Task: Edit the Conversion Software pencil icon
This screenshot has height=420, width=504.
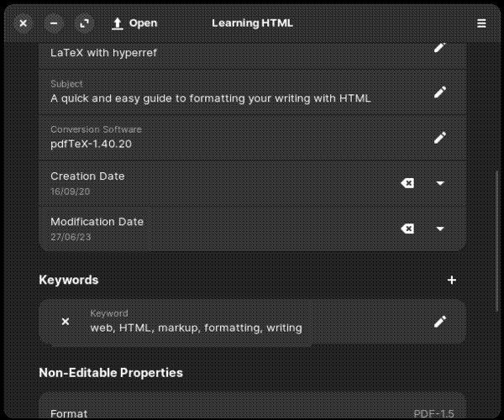Action: (439, 138)
